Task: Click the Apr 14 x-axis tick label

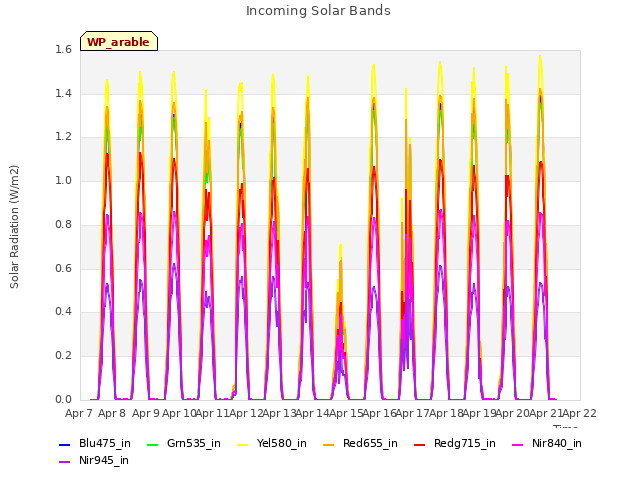Action: (313, 413)
